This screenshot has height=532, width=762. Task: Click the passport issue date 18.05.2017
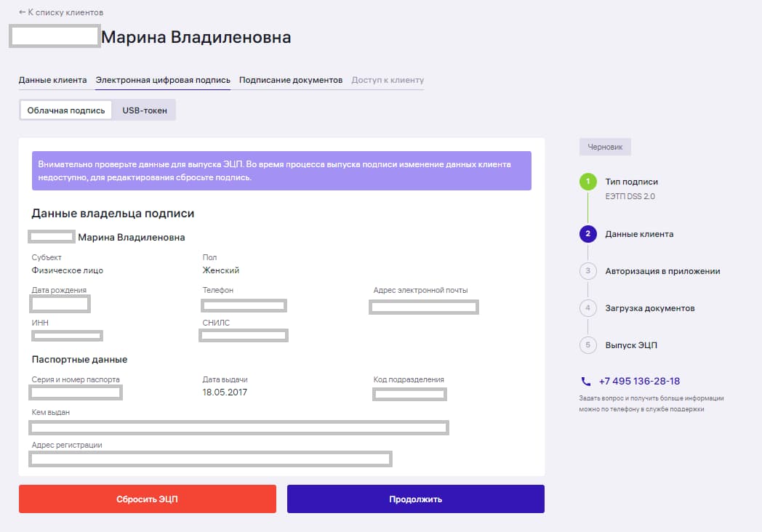click(225, 392)
